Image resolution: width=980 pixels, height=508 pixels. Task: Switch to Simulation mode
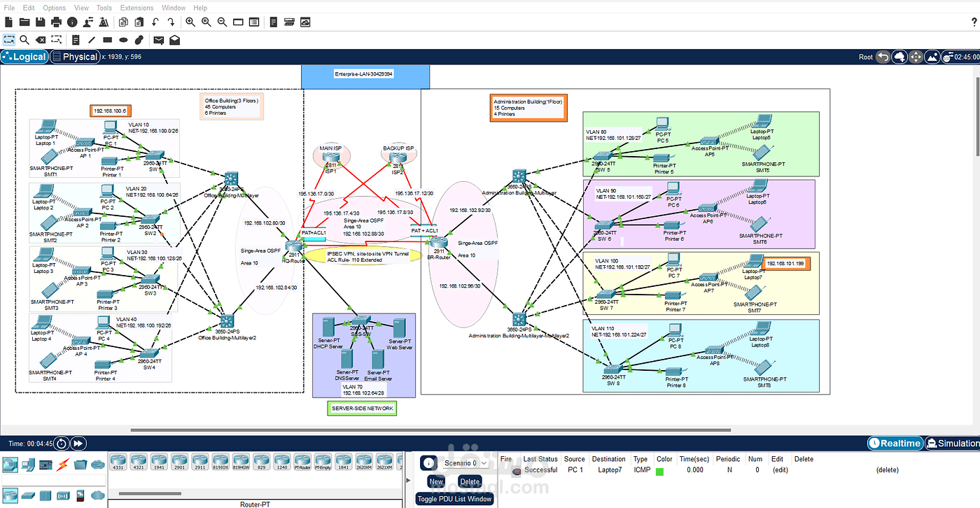pos(952,443)
